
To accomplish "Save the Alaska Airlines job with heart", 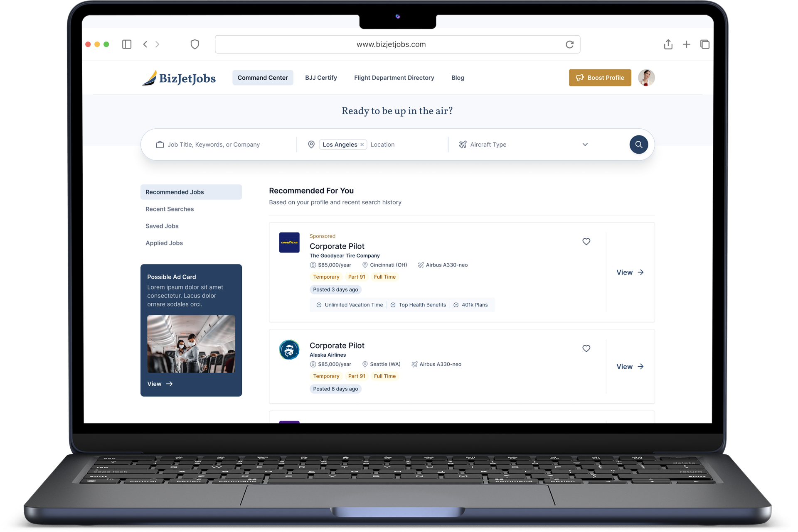I will pos(586,348).
